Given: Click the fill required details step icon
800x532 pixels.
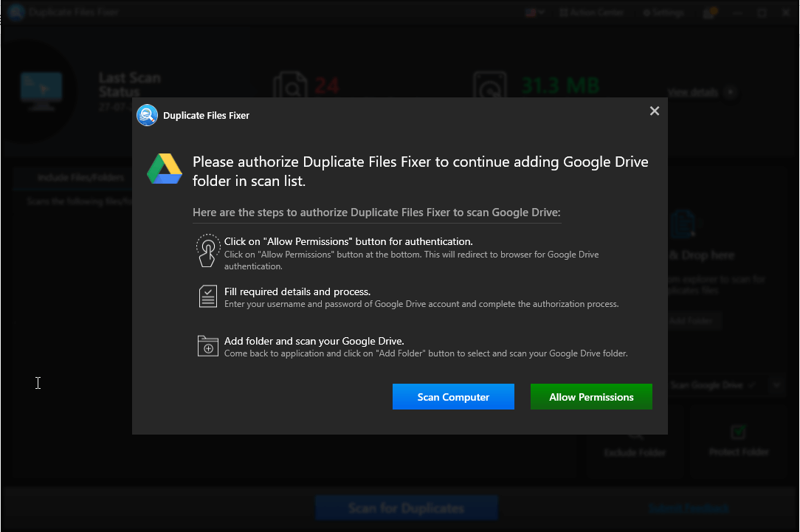Looking at the screenshot, I should click(207, 297).
